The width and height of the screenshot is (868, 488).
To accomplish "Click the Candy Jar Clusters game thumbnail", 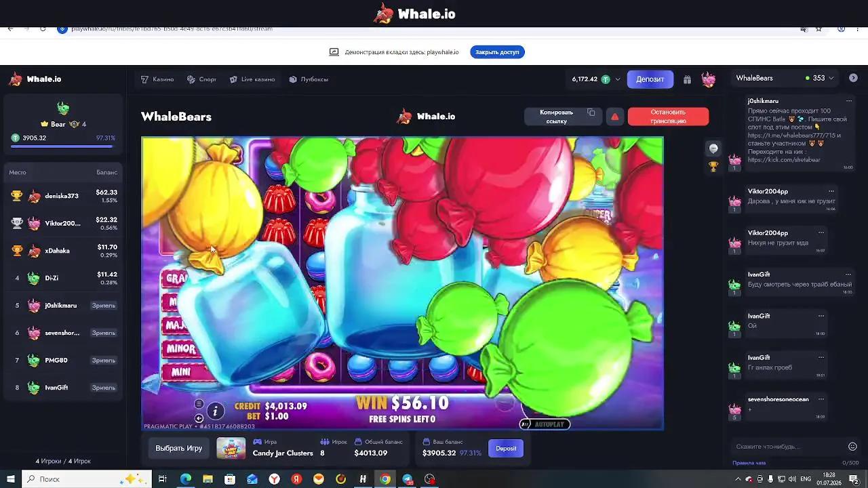I will tap(231, 448).
